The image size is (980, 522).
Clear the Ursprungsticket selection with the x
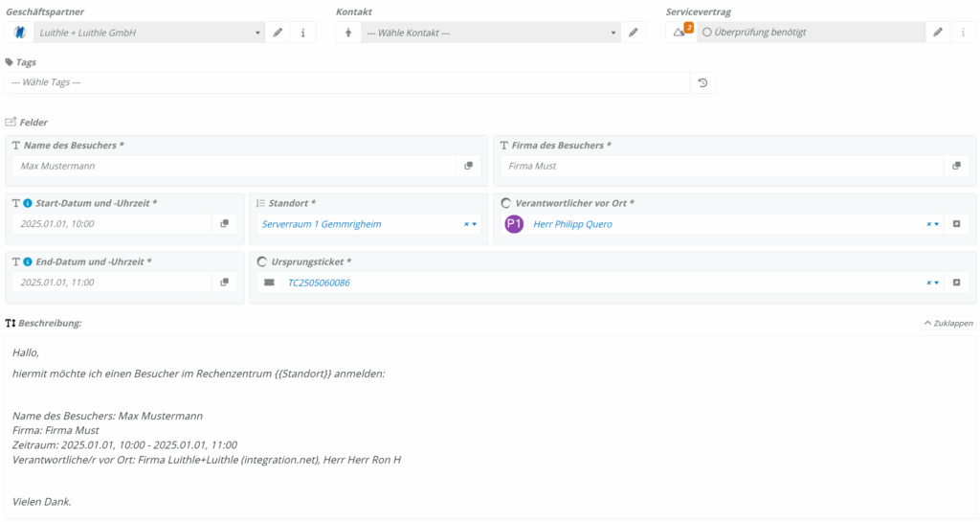928,283
